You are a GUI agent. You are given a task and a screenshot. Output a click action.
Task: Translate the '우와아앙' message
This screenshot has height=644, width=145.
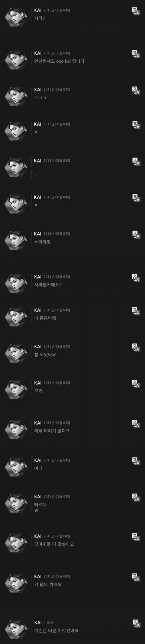pyautogui.click(x=136, y=235)
